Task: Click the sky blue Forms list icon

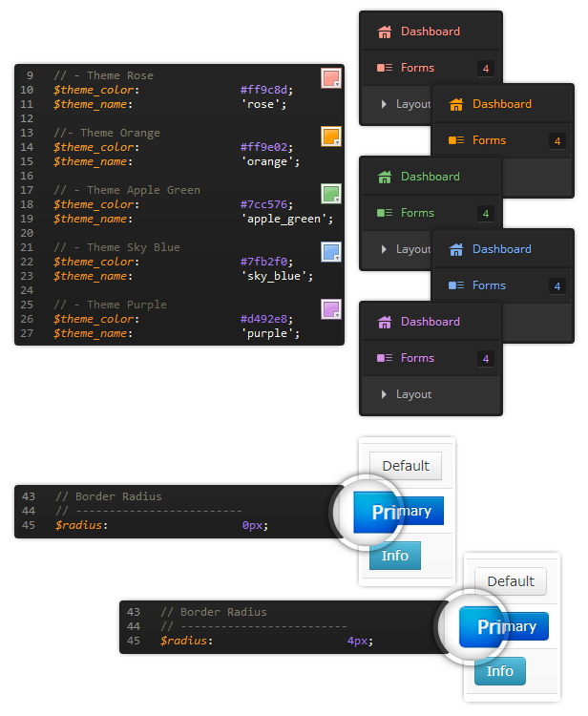Action: 456,285
